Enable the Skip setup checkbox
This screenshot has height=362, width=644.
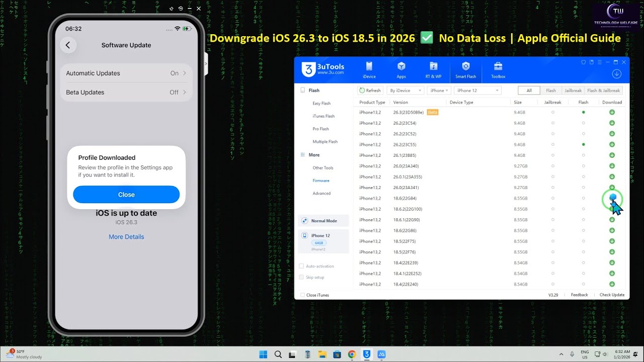click(x=301, y=277)
